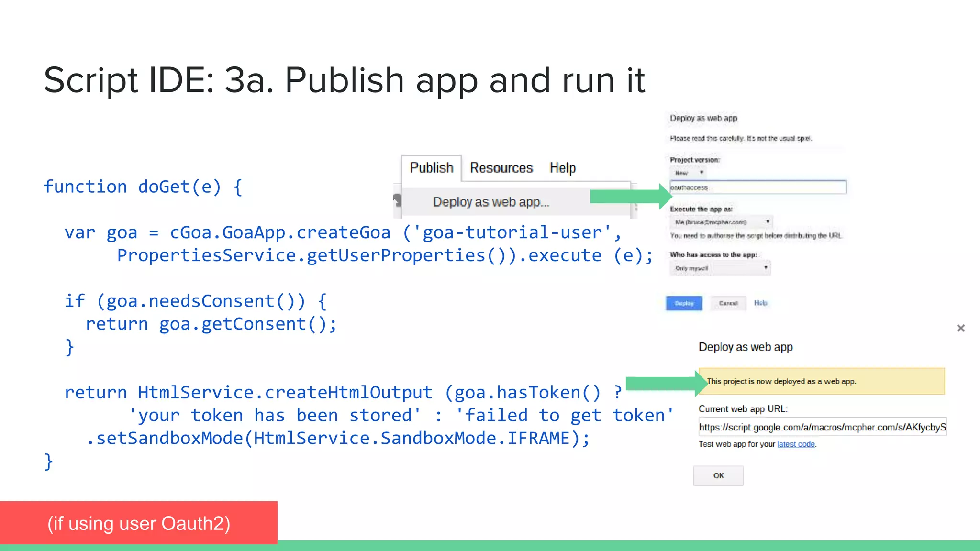
Task: Open the Resources menu
Action: [x=501, y=168]
